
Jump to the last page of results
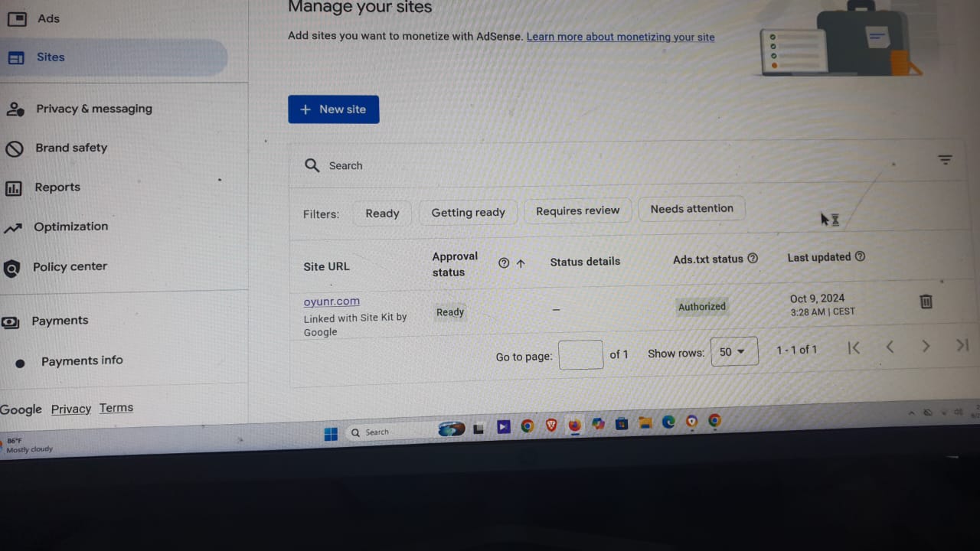pos(962,346)
